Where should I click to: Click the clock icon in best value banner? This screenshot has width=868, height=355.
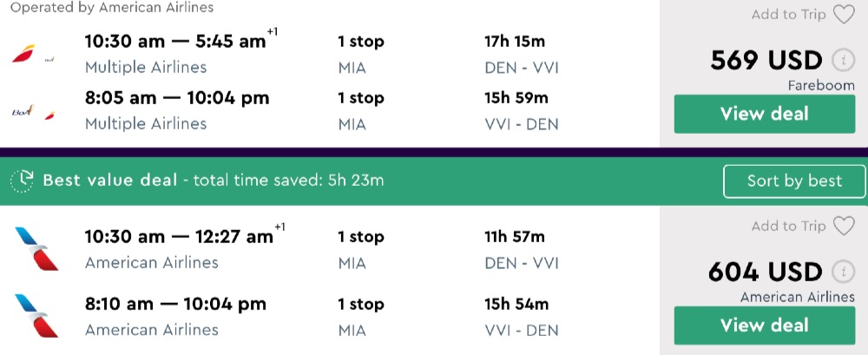(x=22, y=181)
